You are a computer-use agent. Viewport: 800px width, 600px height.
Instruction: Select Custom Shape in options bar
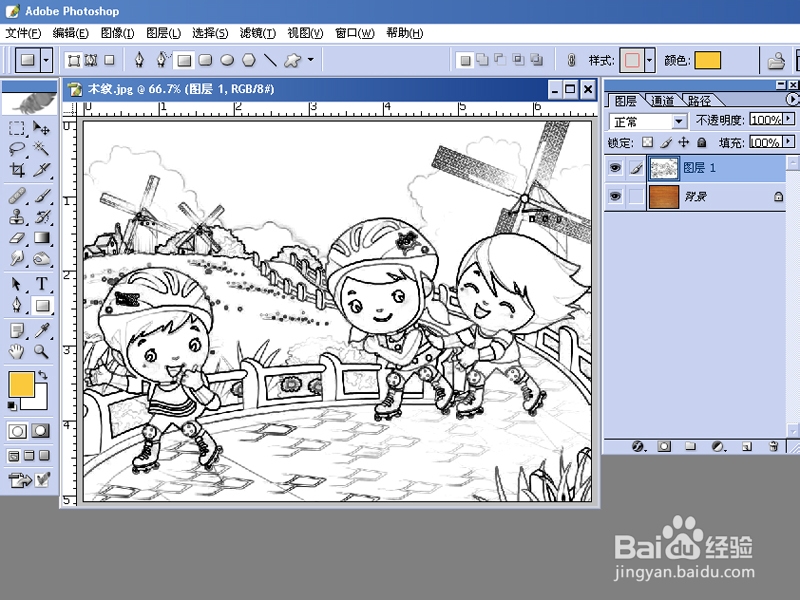tap(292, 61)
